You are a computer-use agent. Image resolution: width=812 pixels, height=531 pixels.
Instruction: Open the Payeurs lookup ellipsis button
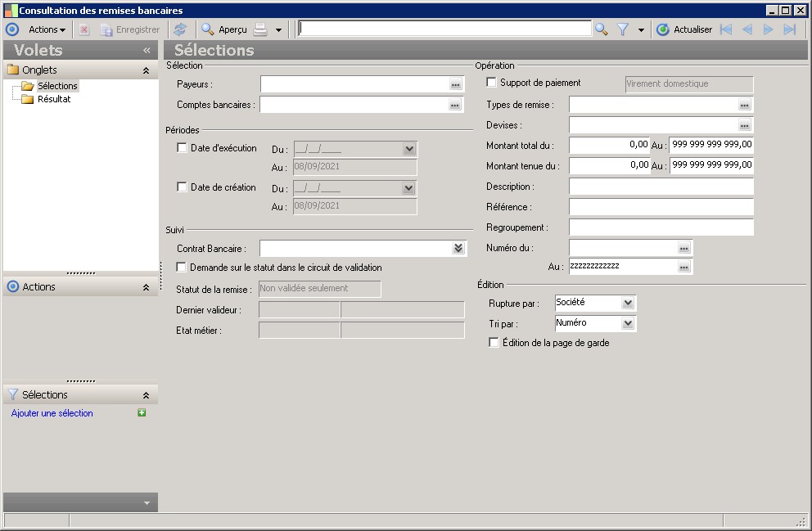pyautogui.click(x=456, y=84)
